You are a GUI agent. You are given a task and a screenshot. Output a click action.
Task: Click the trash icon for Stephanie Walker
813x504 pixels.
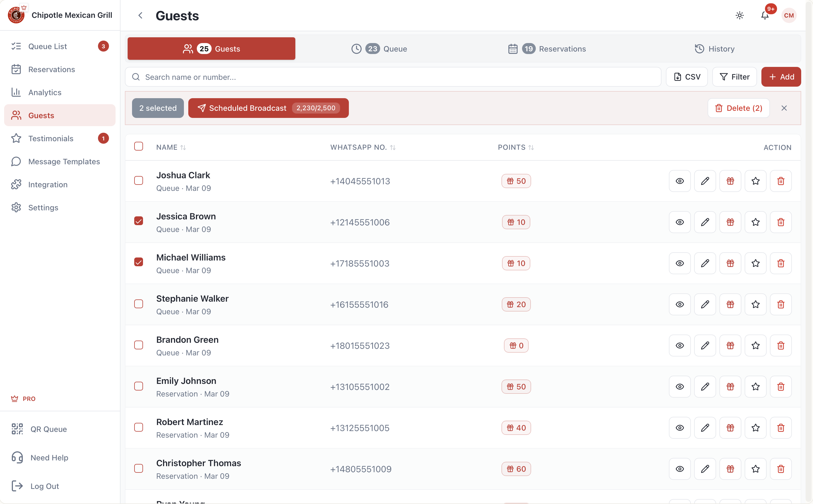coord(780,304)
